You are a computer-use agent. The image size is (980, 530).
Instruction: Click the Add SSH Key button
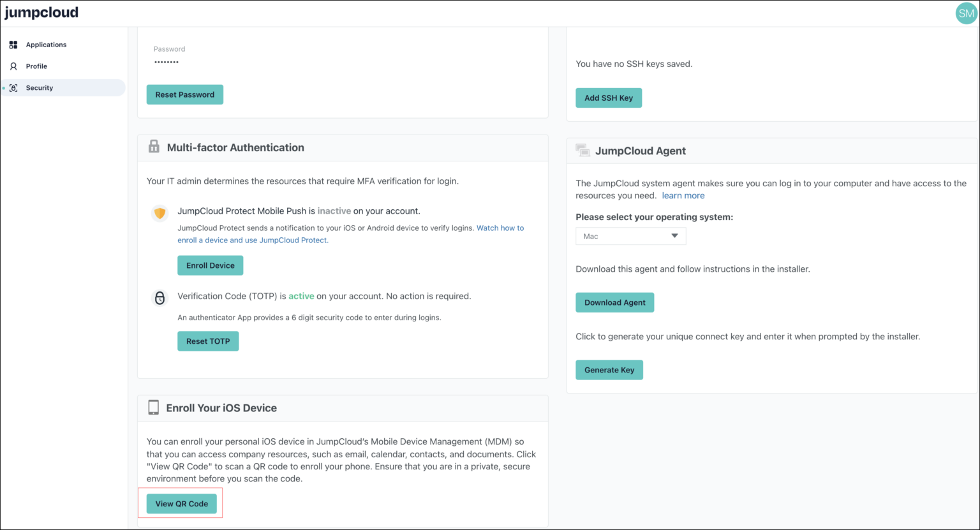[x=608, y=98]
